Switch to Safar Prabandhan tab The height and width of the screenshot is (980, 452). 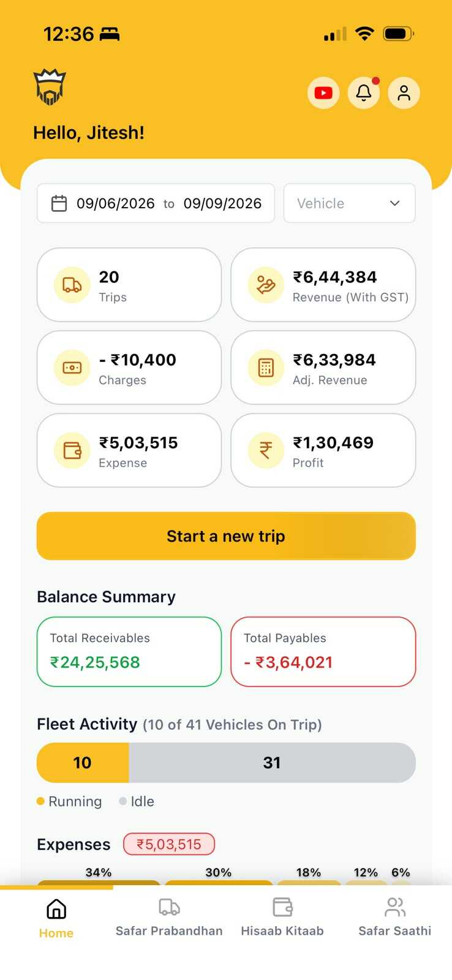click(169, 918)
